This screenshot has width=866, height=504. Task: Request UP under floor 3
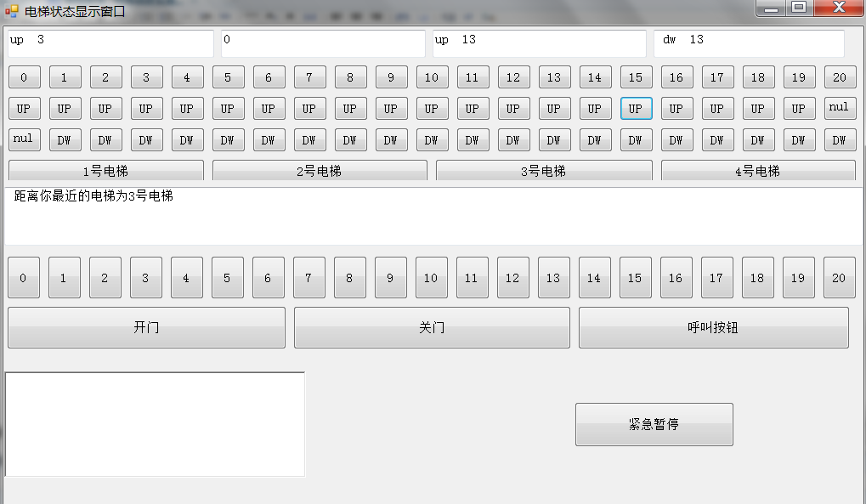click(147, 109)
